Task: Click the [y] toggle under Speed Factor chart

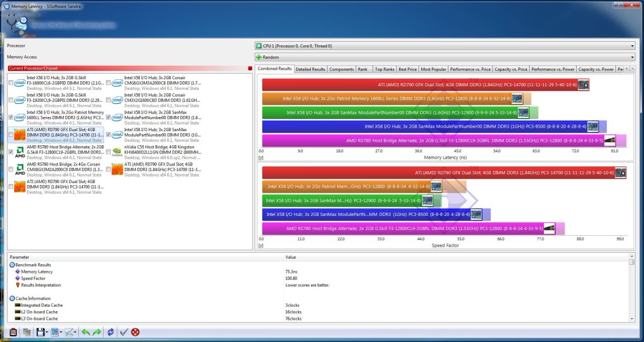Action: coord(261,246)
